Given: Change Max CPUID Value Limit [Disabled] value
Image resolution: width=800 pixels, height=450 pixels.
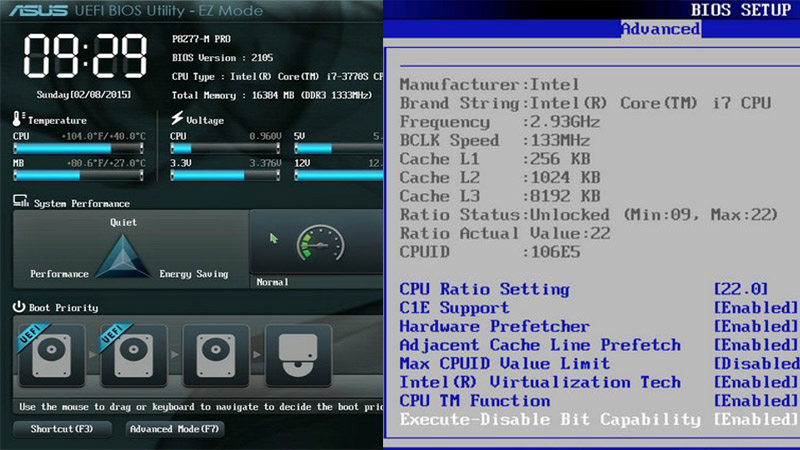Looking at the screenshot, I should tap(756, 364).
